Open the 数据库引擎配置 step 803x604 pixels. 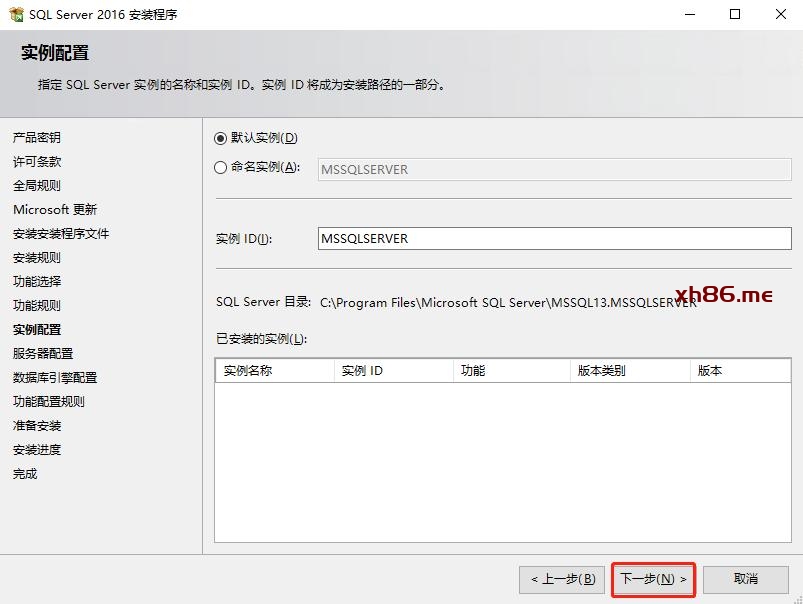(55, 378)
